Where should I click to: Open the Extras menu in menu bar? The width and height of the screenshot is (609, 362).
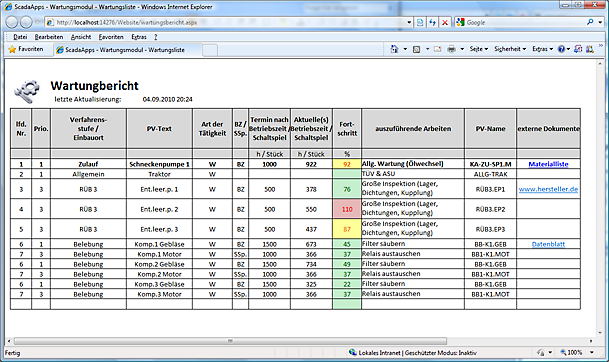[x=139, y=37]
